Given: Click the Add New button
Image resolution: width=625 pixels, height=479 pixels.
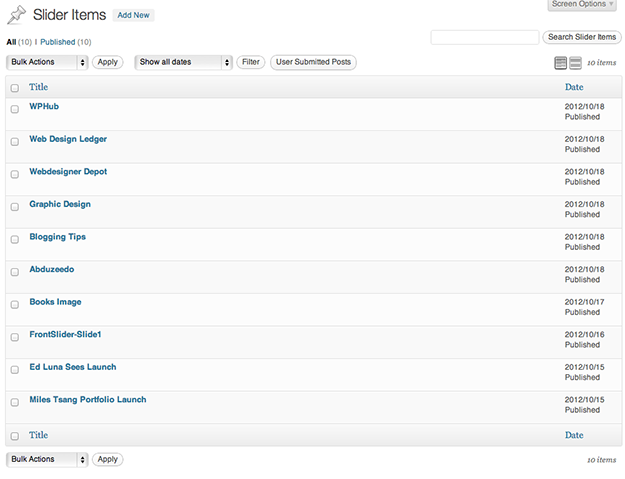Looking at the screenshot, I should click(x=133, y=16).
